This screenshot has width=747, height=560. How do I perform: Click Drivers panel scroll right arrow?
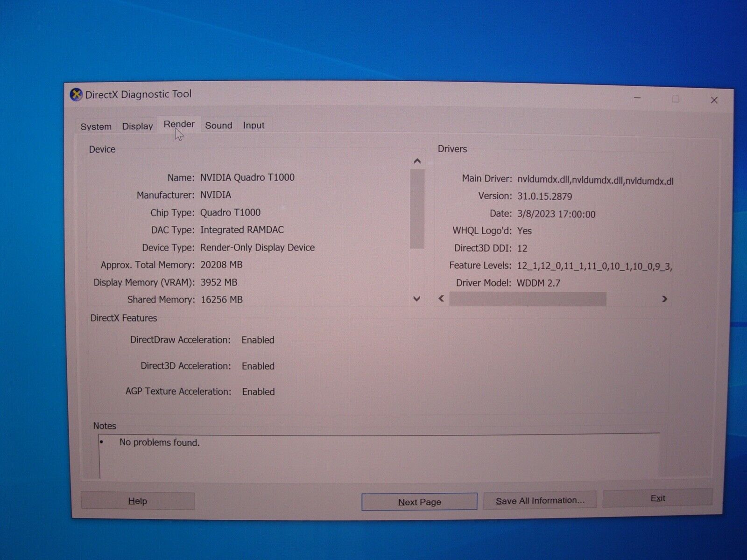(664, 299)
